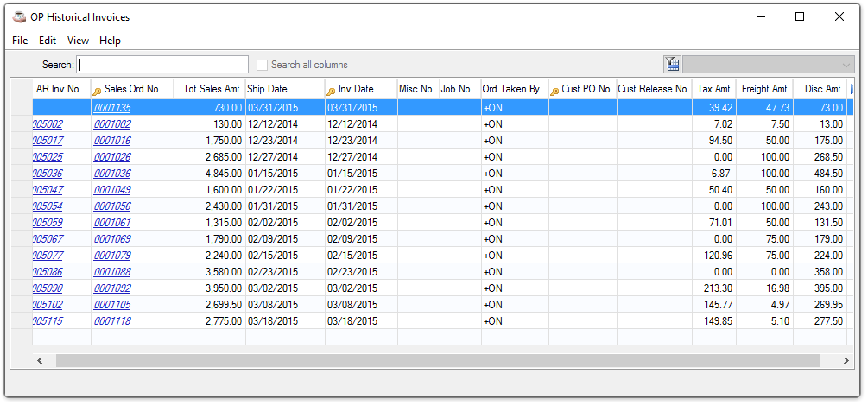Click into the Search text field

click(162, 65)
